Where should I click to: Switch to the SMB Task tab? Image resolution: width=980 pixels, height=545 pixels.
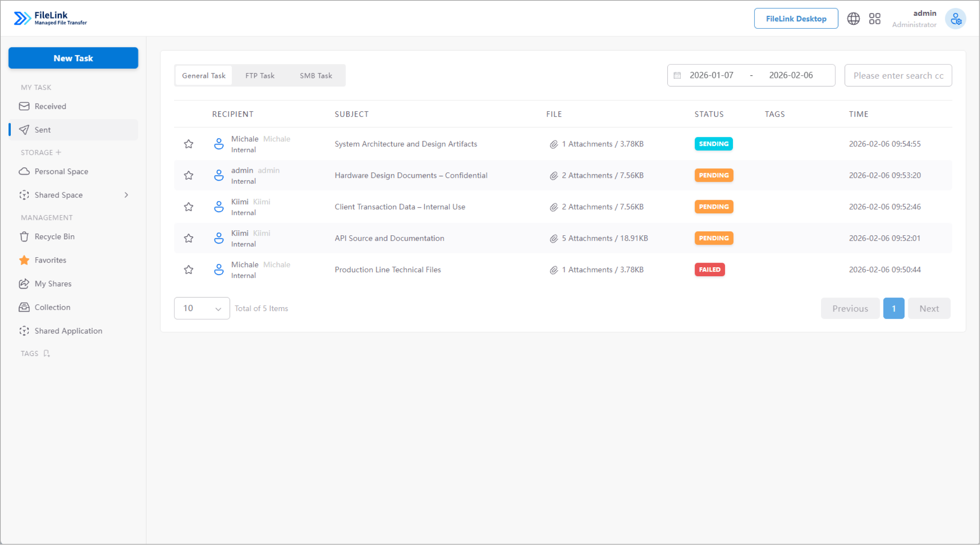(x=316, y=75)
